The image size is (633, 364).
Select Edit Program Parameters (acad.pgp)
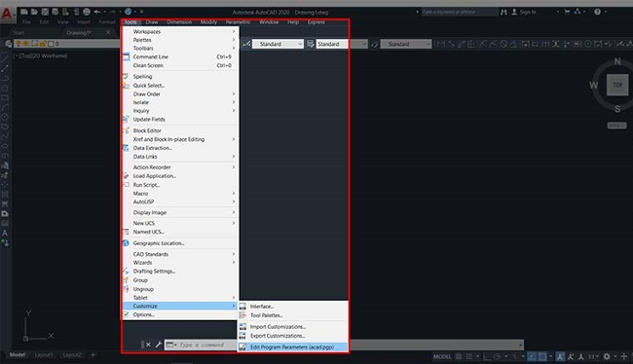pos(293,347)
